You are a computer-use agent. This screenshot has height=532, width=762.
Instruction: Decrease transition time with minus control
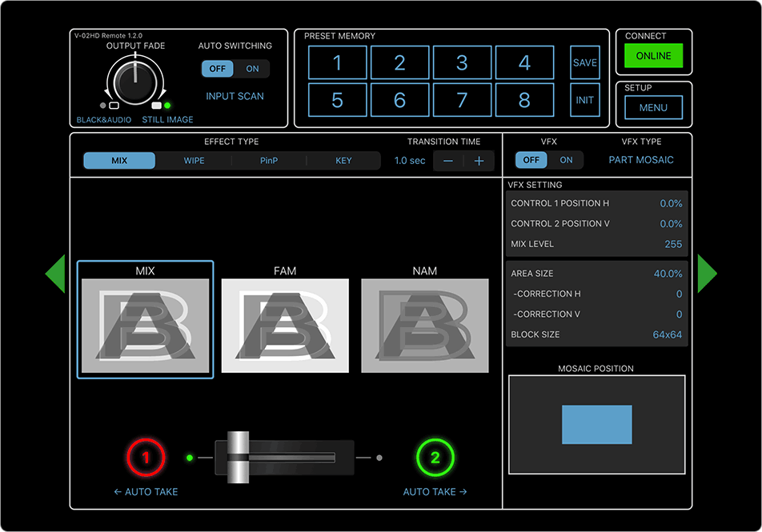click(x=448, y=160)
